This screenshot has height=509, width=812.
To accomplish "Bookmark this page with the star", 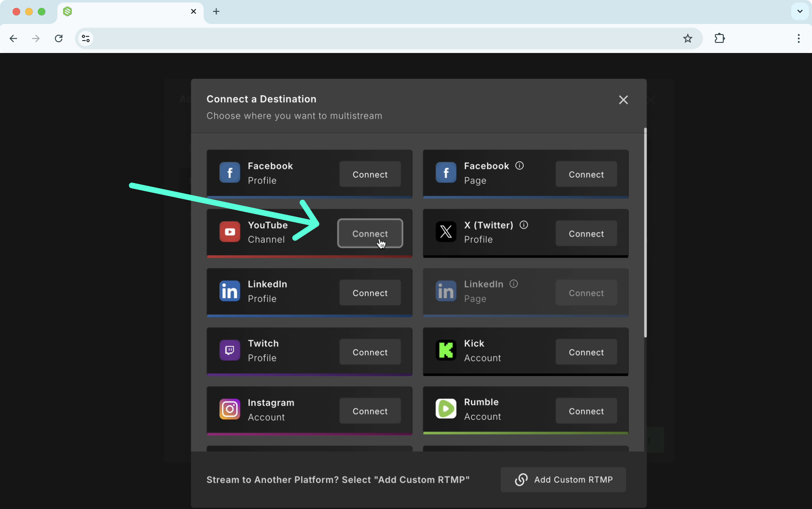I will [x=687, y=38].
